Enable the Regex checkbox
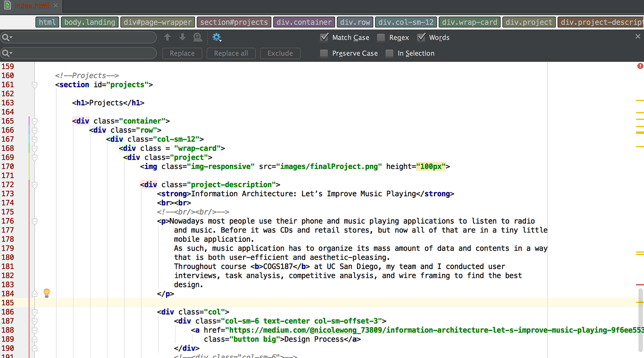644x358 pixels. (x=381, y=37)
